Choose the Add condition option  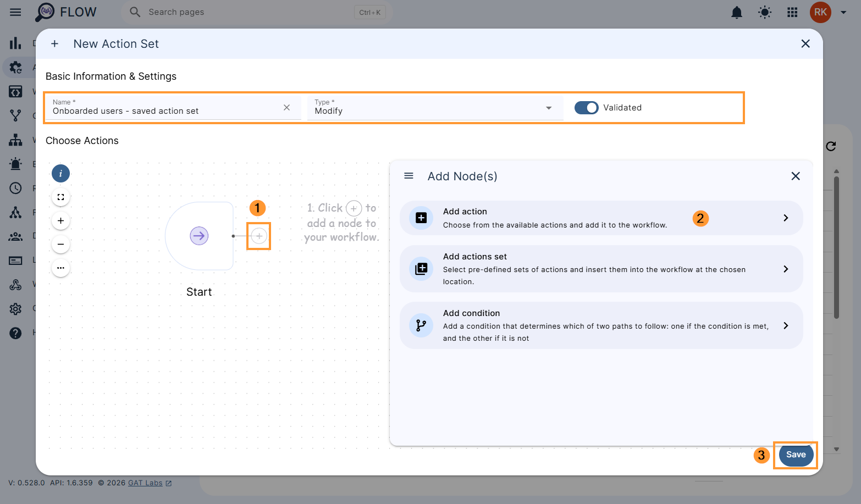click(601, 325)
